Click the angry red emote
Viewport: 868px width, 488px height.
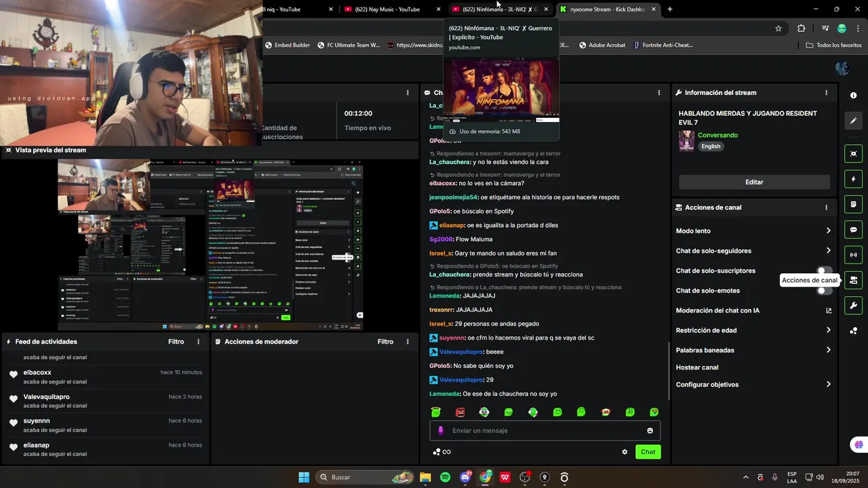(x=460, y=412)
